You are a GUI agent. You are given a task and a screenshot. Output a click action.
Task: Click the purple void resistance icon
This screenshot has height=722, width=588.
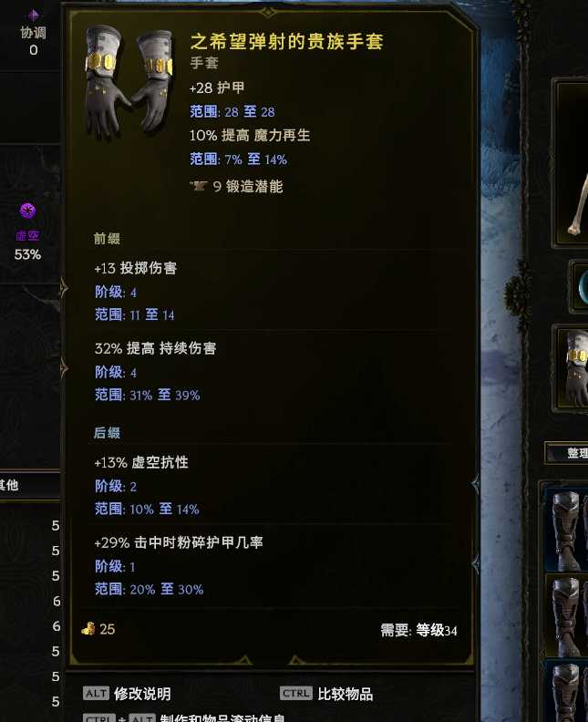[x=27, y=211]
